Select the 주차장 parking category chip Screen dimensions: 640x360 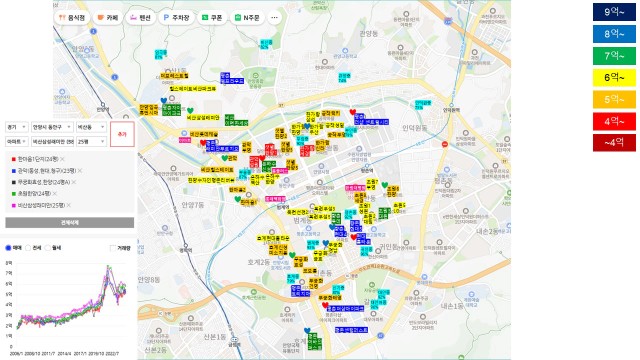pos(176,18)
